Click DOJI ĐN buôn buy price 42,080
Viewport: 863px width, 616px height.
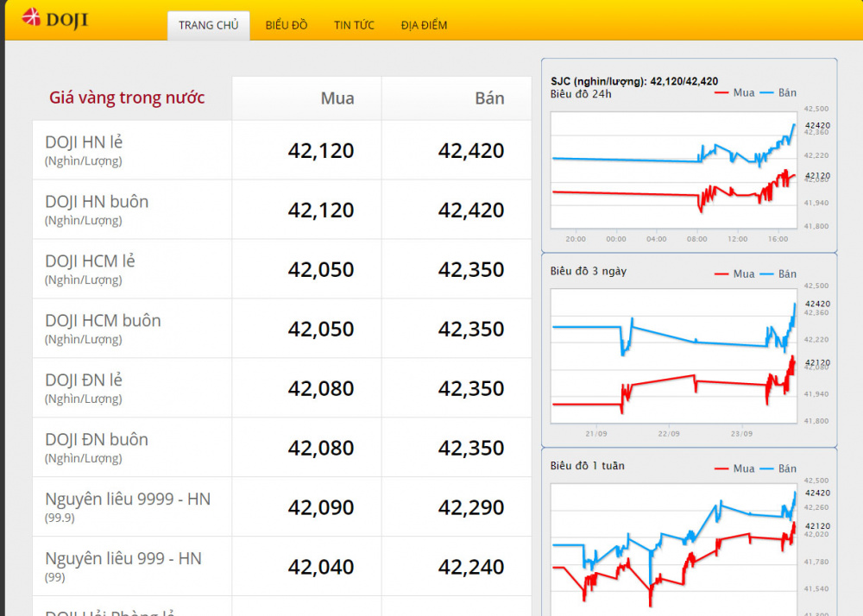321,448
